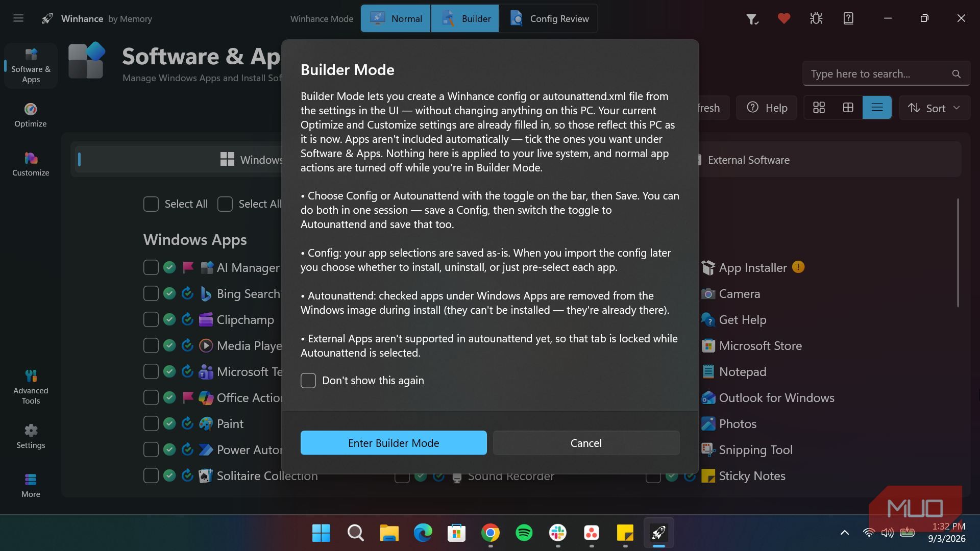The width and height of the screenshot is (980, 551).
Task: Switch to the External Software tab
Action: pos(748,160)
